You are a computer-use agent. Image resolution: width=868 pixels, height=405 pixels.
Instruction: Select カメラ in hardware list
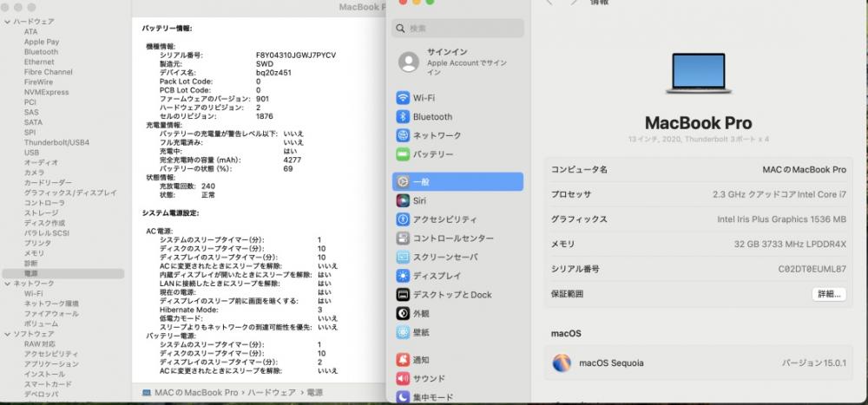pyautogui.click(x=35, y=173)
